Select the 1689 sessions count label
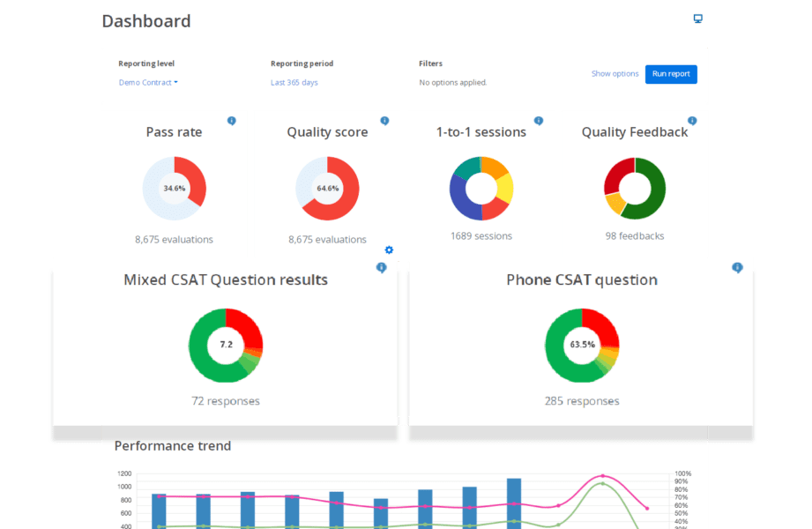Screen dimensions: 812x529 coord(480,235)
